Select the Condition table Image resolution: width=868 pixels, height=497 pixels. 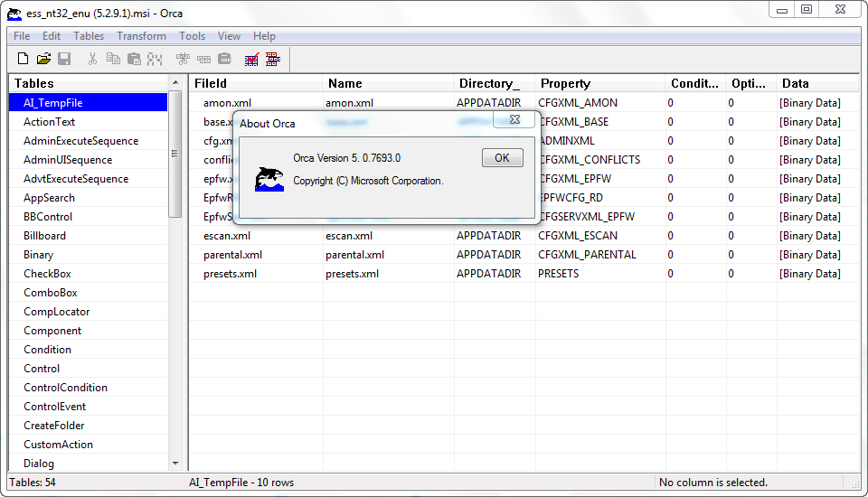(x=88, y=350)
